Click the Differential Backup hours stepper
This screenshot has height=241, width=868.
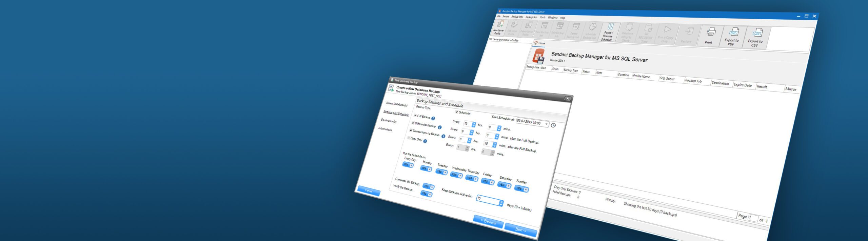(x=471, y=132)
